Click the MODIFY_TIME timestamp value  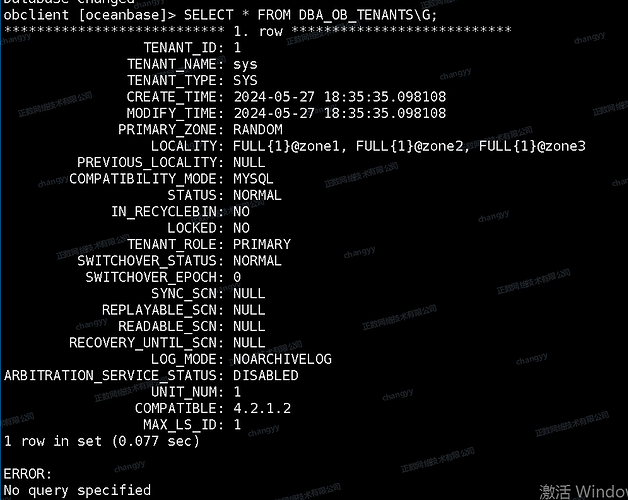(x=339, y=113)
